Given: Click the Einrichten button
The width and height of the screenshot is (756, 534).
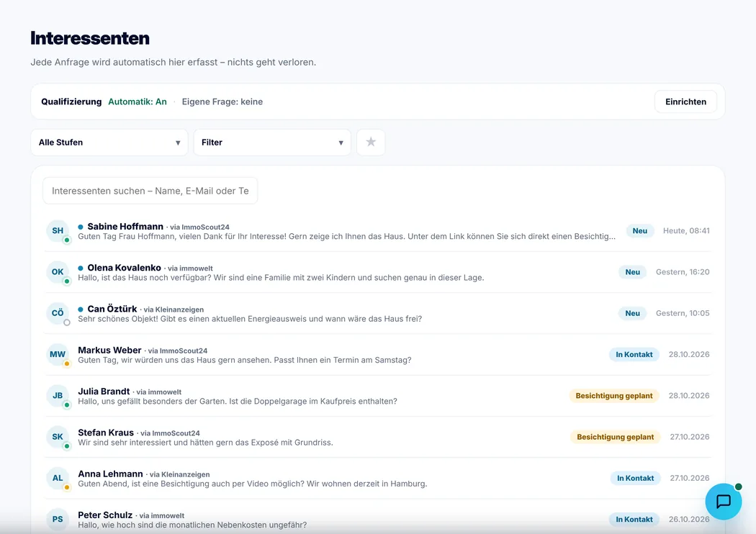Looking at the screenshot, I should coord(685,101).
